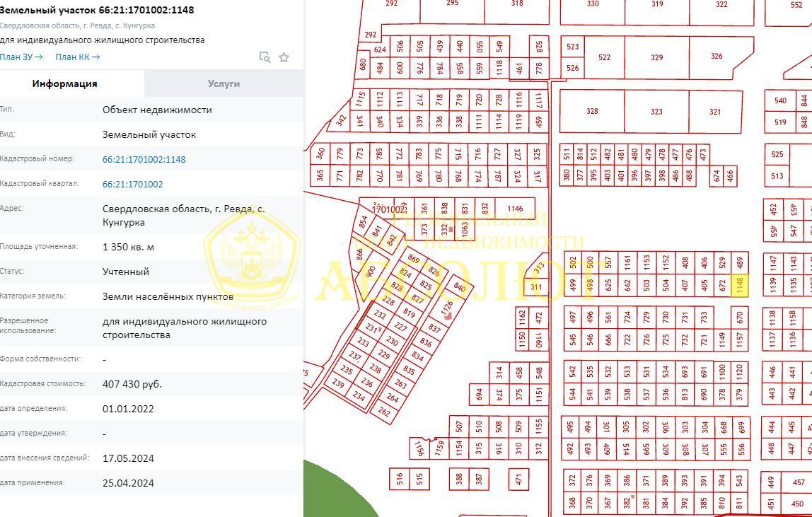Select the cadastral value 407 430 руб.
Viewport: 812px width, 517px height.
(x=132, y=384)
